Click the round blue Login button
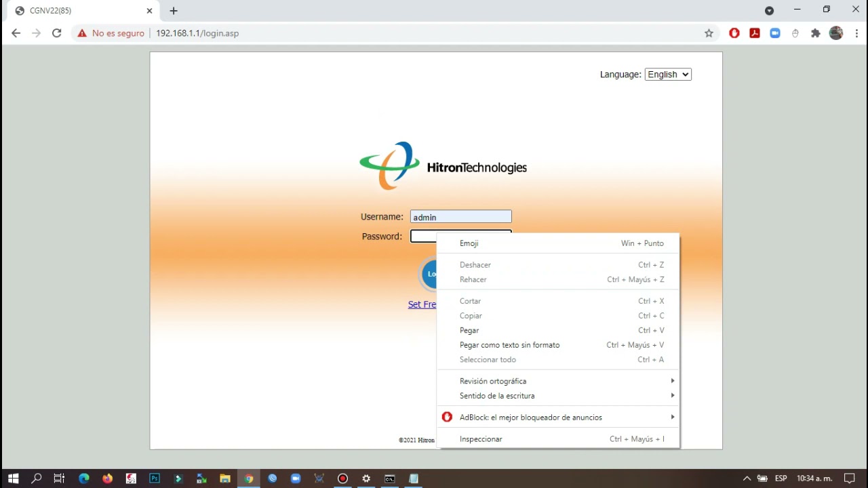The width and height of the screenshot is (868, 488). (x=429, y=274)
